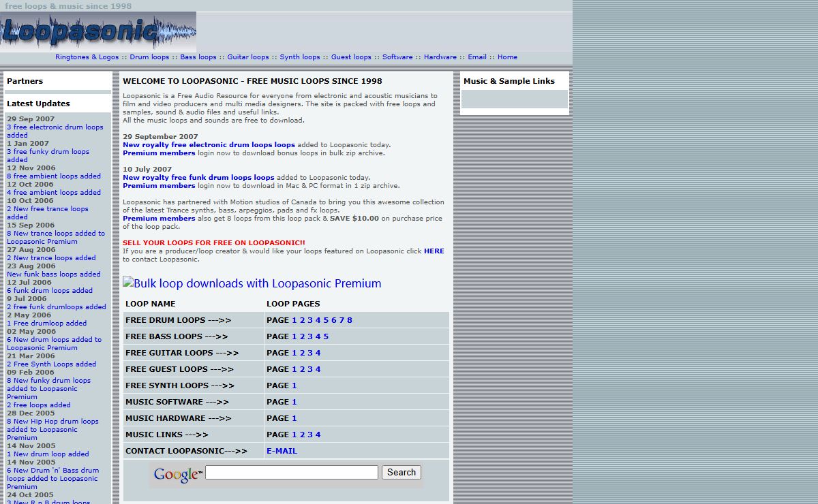The width and height of the screenshot is (818, 504).
Task: Open page 8 of Free Drum Loops
Action: pyautogui.click(x=350, y=320)
